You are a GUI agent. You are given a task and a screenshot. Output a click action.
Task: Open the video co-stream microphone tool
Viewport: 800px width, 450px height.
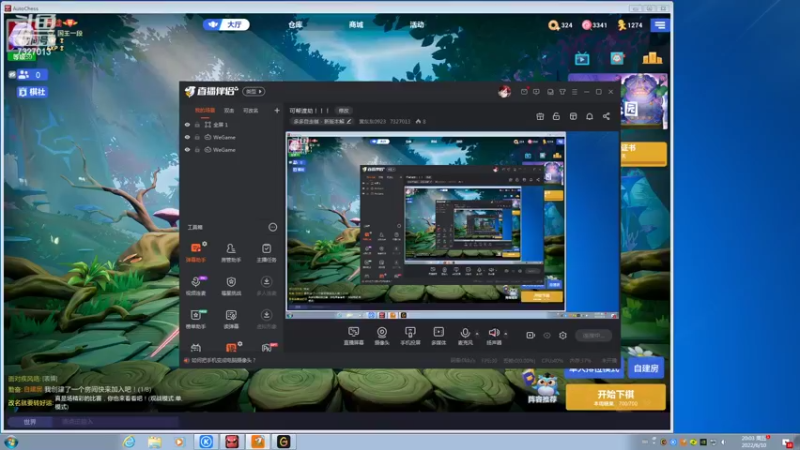(196, 286)
